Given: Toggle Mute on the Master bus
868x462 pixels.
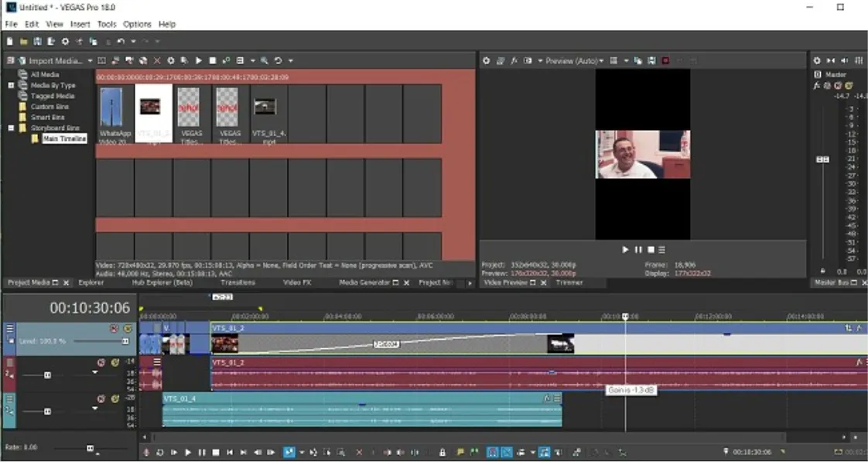Looking at the screenshot, I should [838, 85].
